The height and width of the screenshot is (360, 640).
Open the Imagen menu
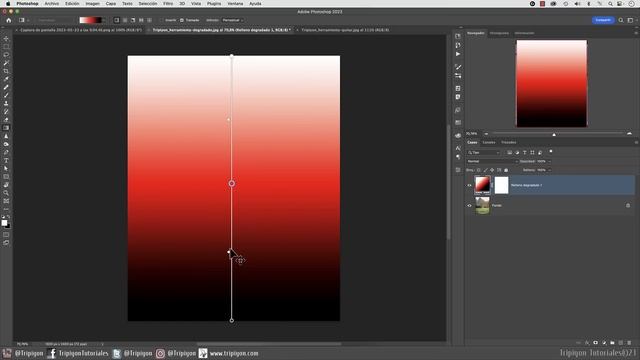point(93,4)
